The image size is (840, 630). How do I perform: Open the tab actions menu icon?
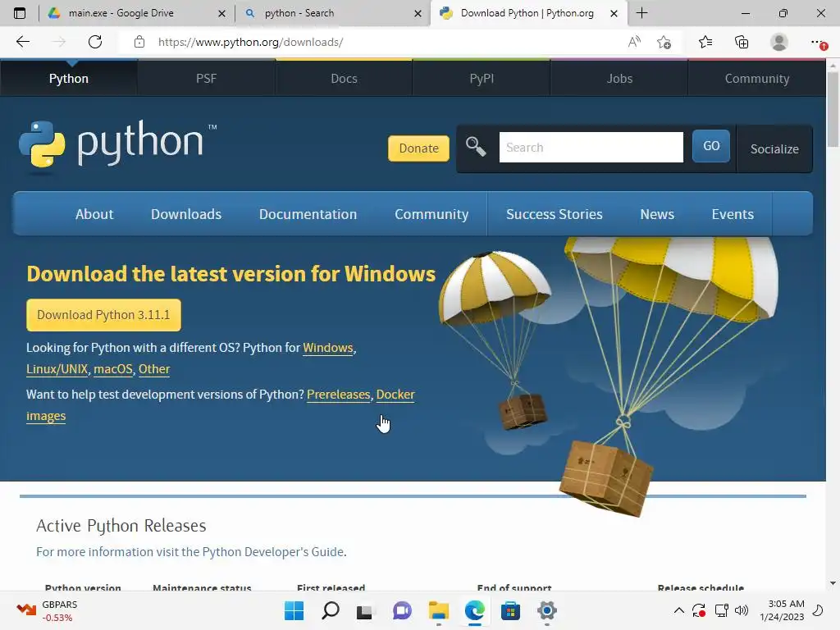[x=20, y=13]
